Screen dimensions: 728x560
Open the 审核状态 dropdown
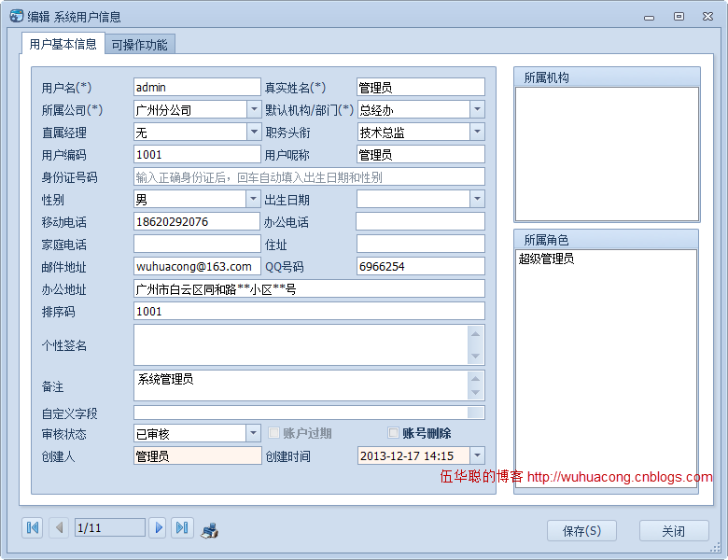coord(253,433)
